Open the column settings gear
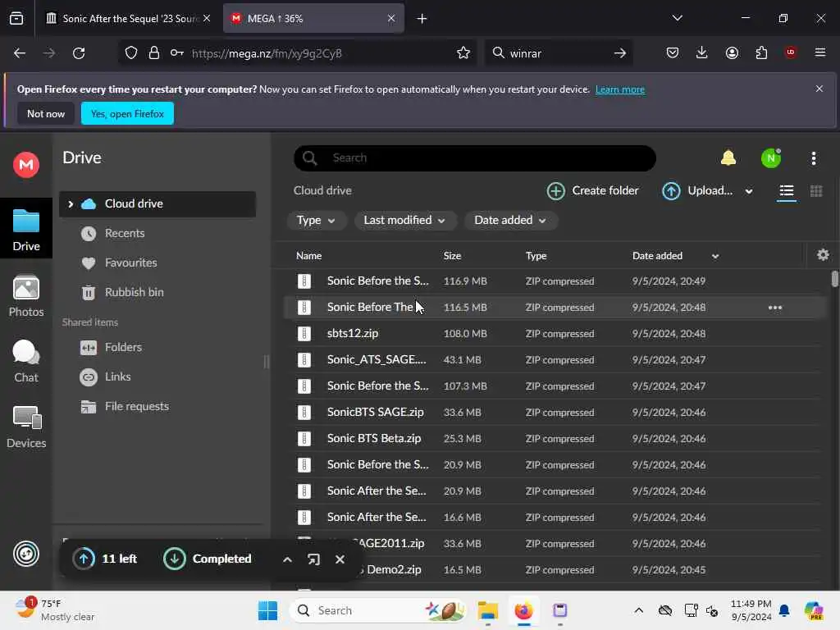Image resolution: width=840 pixels, height=630 pixels. (x=823, y=255)
